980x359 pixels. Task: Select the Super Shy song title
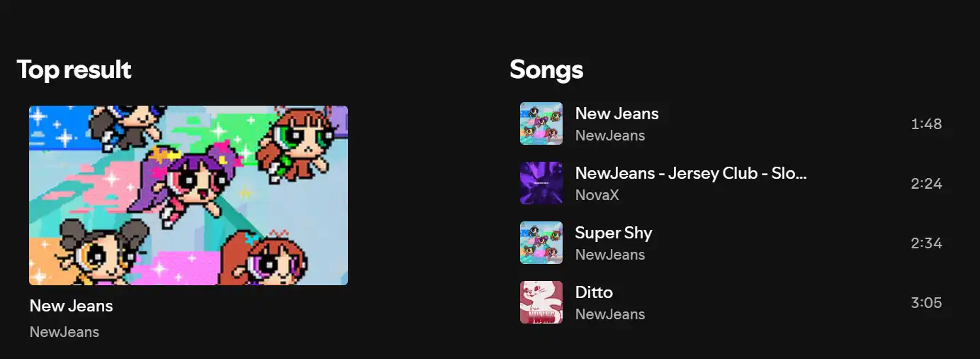click(x=614, y=233)
